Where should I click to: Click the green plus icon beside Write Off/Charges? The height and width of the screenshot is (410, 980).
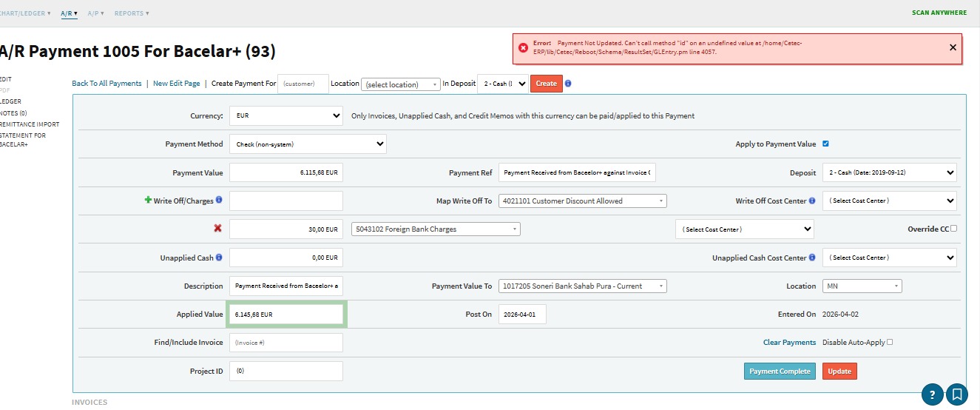[x=148, y=201]
